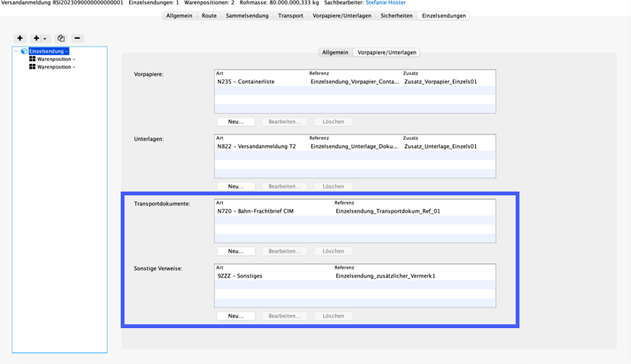Select the N720 – Bahn-Frachtbrief CIM row
The height and width of the screenshot is (364, 631).
[x=354, y=211]
